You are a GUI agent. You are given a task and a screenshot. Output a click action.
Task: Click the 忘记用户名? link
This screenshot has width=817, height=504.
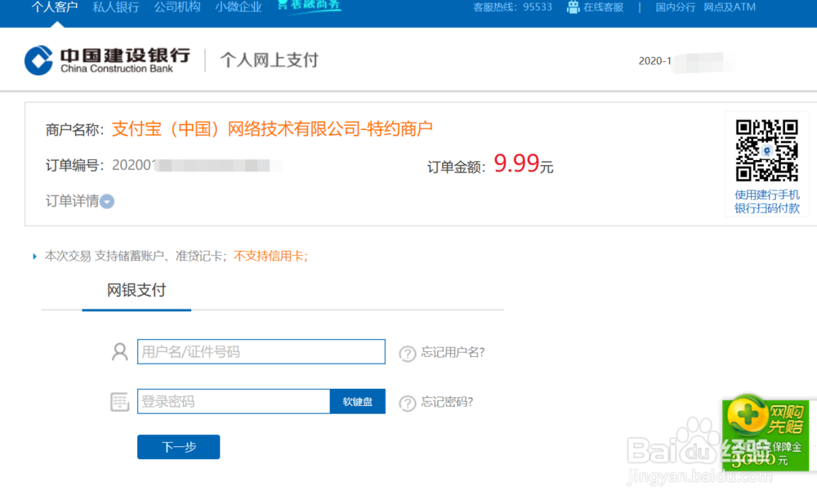coord(453,352)
